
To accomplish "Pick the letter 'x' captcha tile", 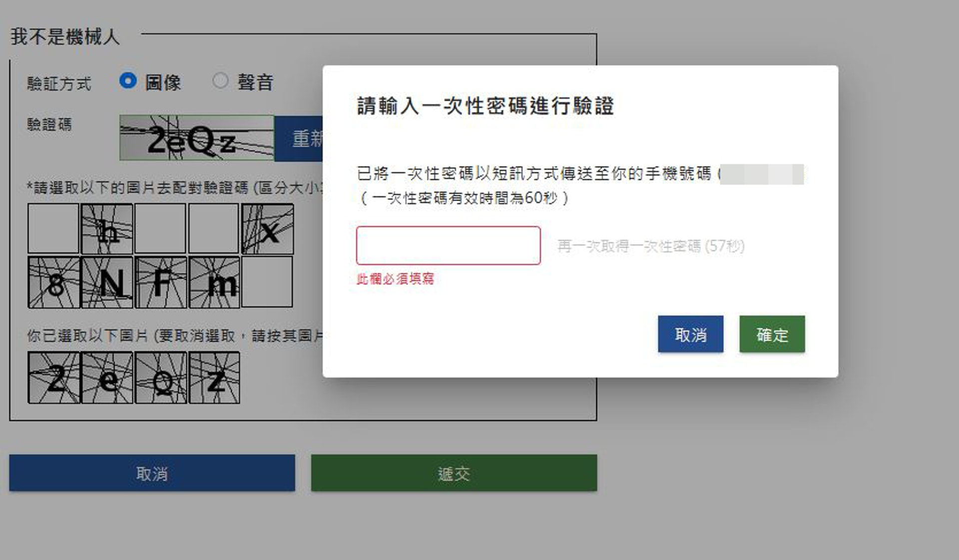I will pos(268,229).
